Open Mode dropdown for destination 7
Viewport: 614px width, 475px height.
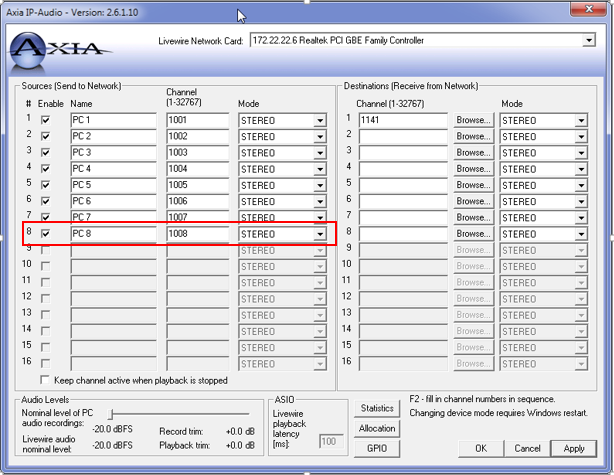coord(581,218)
